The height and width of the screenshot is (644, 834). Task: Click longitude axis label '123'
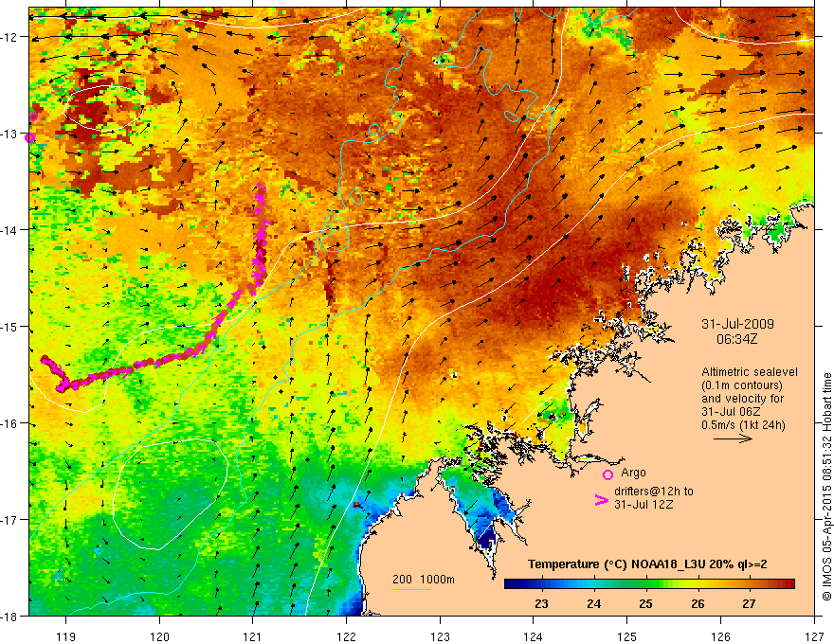point(440,636)
